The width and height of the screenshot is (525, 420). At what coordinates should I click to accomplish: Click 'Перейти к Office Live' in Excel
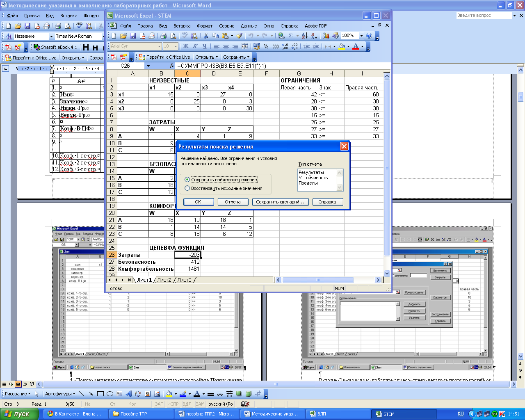(164, 57)
